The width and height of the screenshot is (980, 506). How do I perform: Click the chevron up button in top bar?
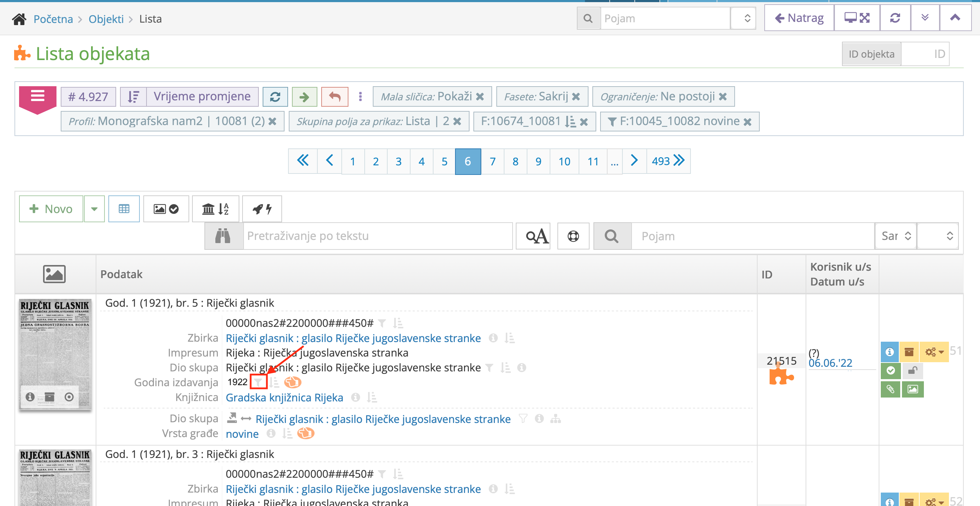coord(955,18)
